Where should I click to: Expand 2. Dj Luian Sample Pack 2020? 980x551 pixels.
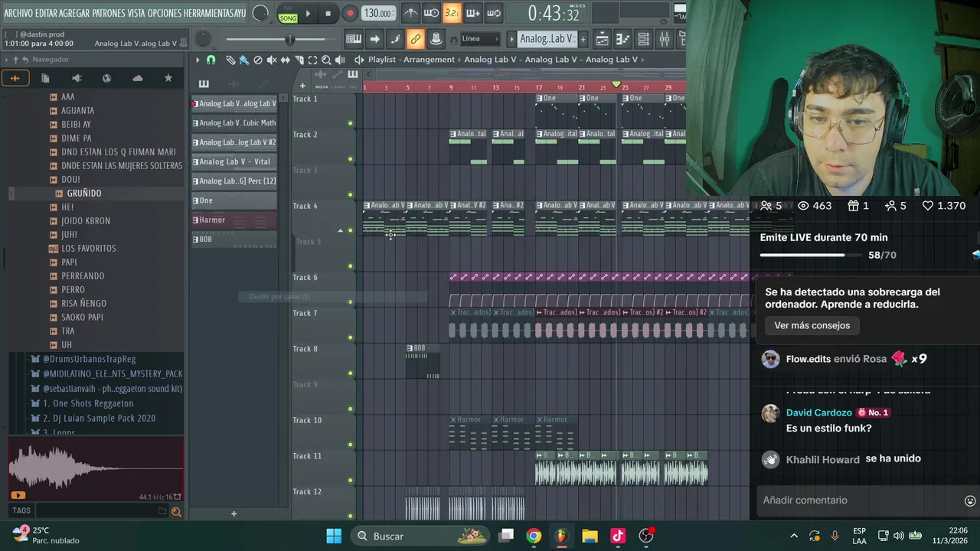[x=99, y=418]
